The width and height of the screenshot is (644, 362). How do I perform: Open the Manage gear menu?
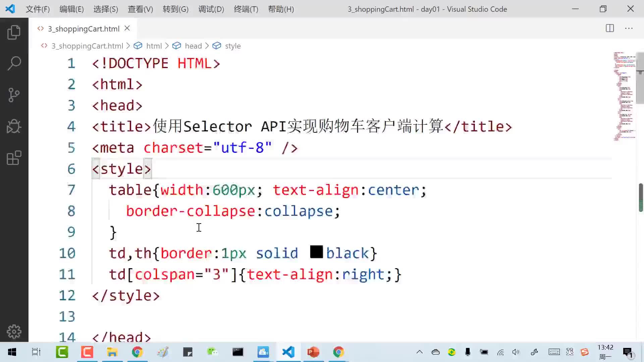14,331
